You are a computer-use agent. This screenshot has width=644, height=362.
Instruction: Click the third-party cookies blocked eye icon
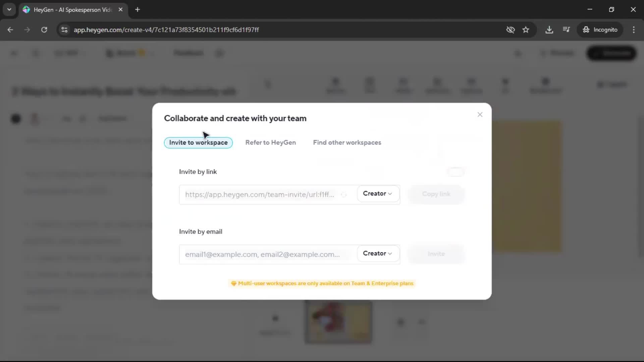click(510, 29)
